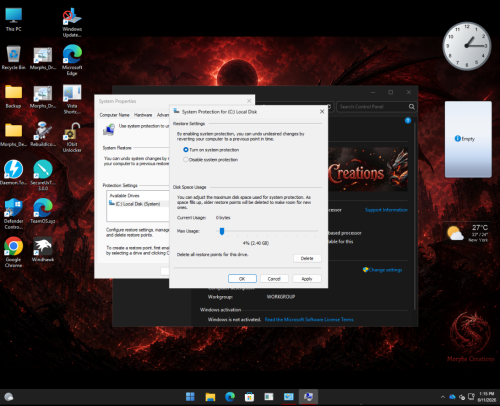Select the Windhawk desktop icon
The image size is (500, 406).
[43, 249]
